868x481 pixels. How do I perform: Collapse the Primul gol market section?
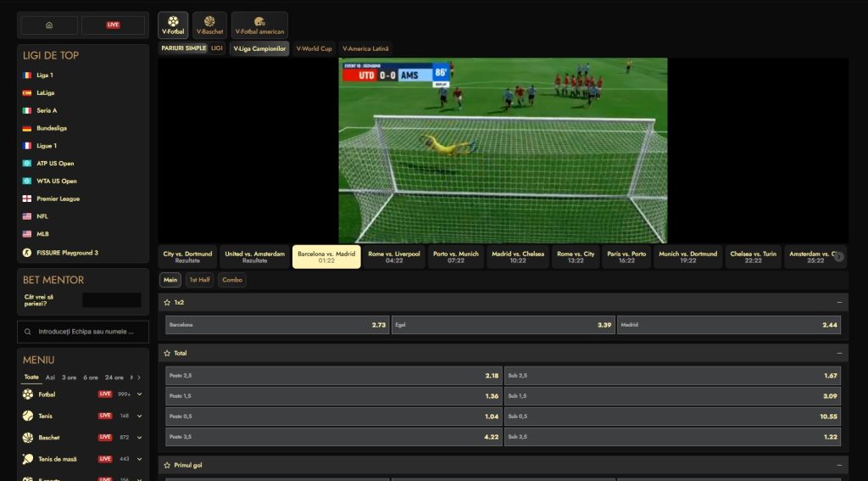click(x=839, y=466)
